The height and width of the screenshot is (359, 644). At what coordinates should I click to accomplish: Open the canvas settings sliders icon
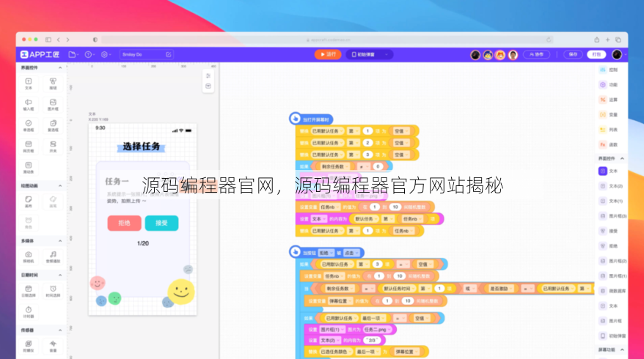208,75
